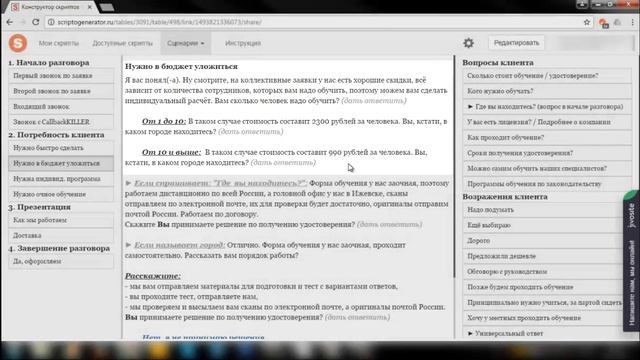Click the browser address bar URL
Screen dimensions: 640x360
pos(159,22)
